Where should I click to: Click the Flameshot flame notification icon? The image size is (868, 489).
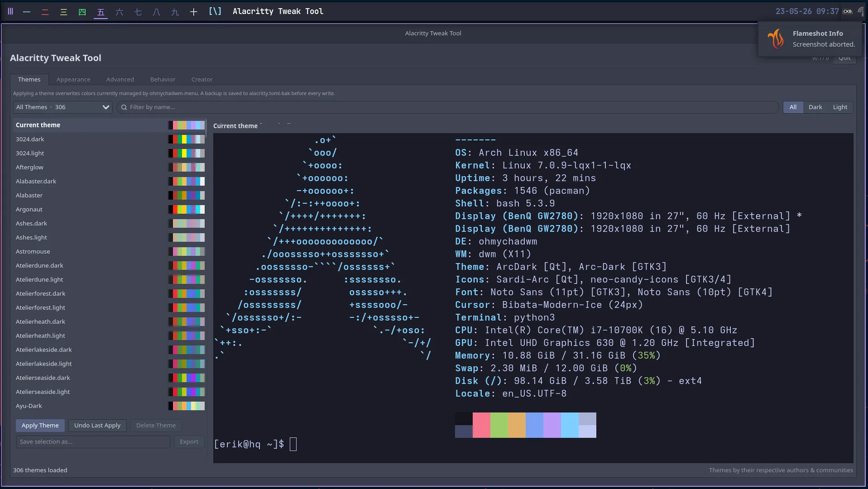[776, 38]
